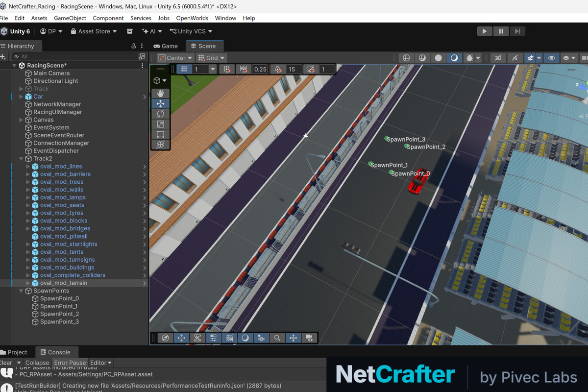Click the sliders settings icon in bottom overlay

pos(213,338)
